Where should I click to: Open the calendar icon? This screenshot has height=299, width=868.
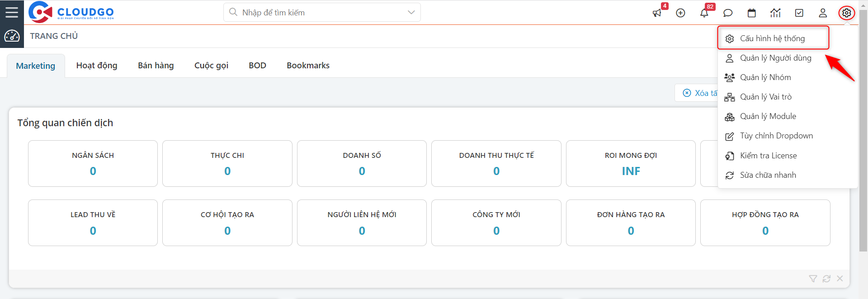(752, 13)
